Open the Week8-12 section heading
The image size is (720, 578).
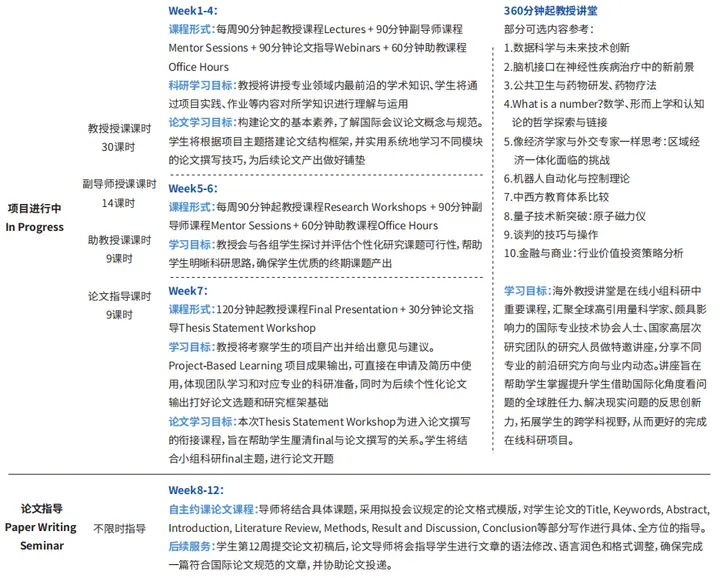[x=197, y=490]
